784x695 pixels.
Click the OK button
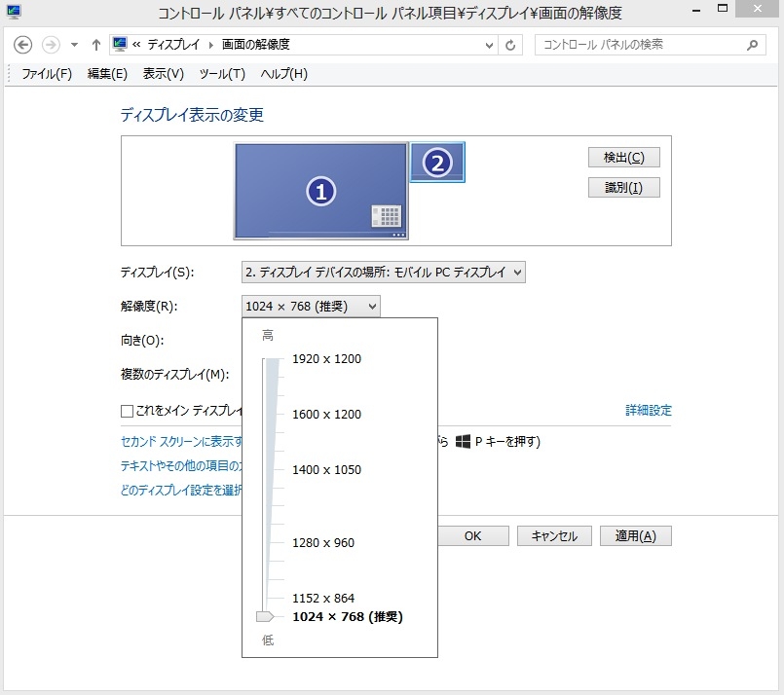[x=472, y=536]
